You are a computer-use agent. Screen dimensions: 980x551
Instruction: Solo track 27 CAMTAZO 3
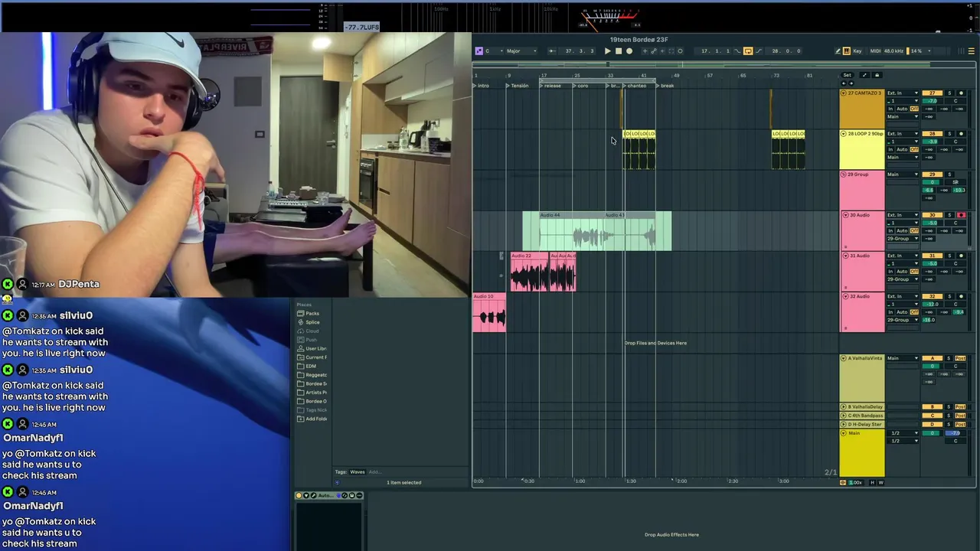949,93
